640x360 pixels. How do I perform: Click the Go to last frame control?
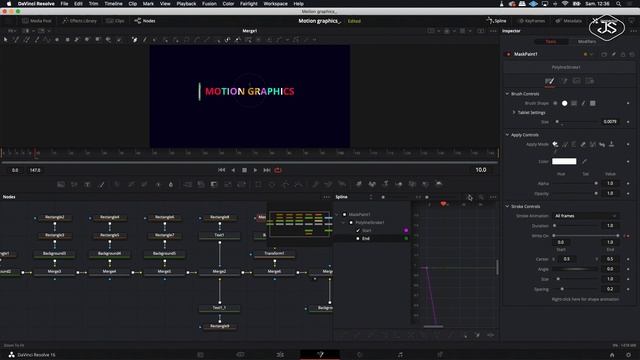267,170
